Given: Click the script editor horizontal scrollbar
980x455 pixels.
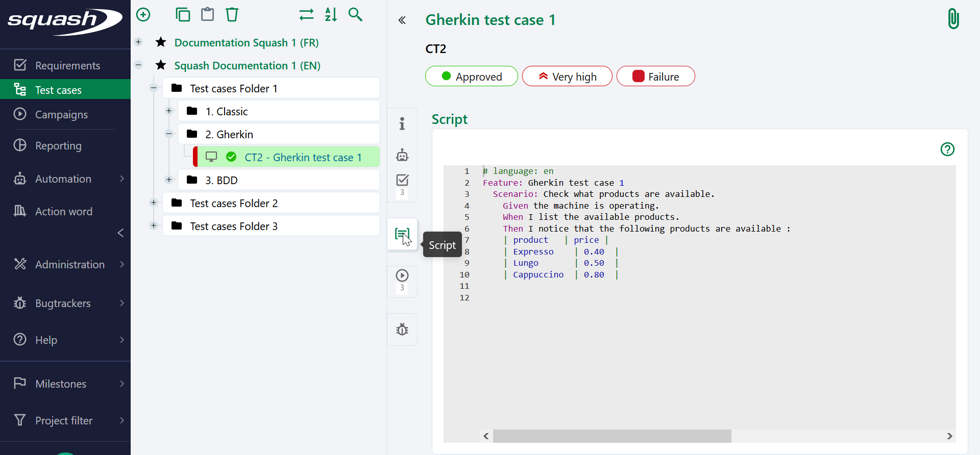Looking at the screenshot, I should pyautogui.click(x=611, y=436).
